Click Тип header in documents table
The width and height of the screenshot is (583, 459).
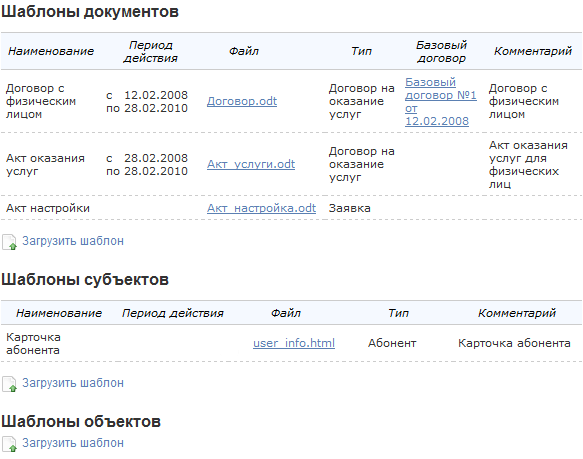tap(361, 51)
